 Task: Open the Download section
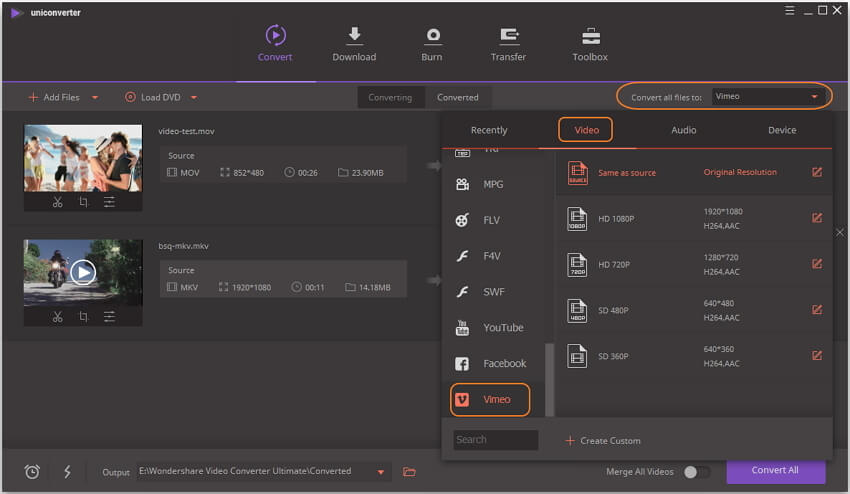coord(354,43)
